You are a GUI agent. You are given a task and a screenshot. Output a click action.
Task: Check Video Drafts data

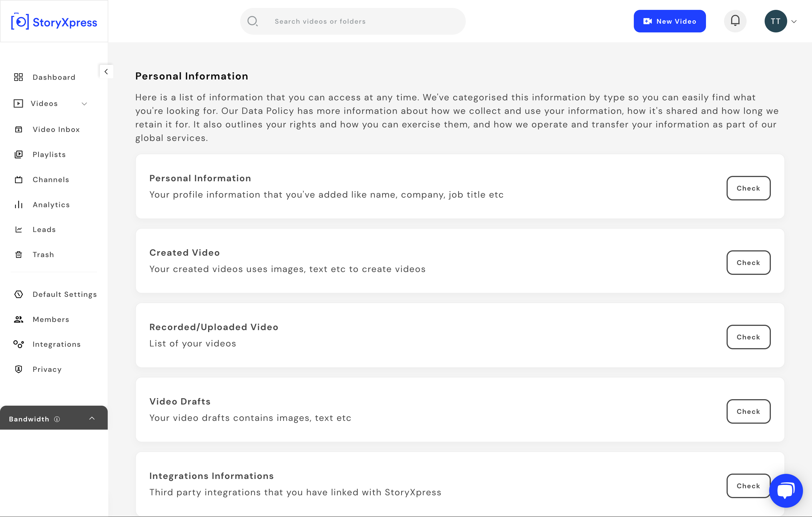748,412
